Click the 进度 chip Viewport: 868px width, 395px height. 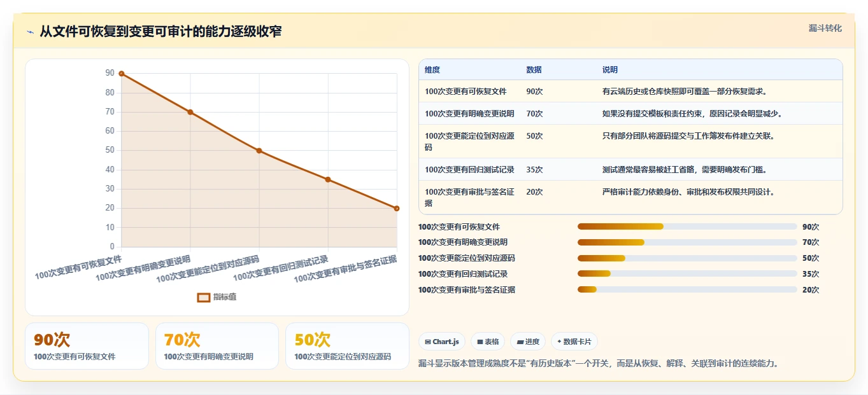[528, 342]
